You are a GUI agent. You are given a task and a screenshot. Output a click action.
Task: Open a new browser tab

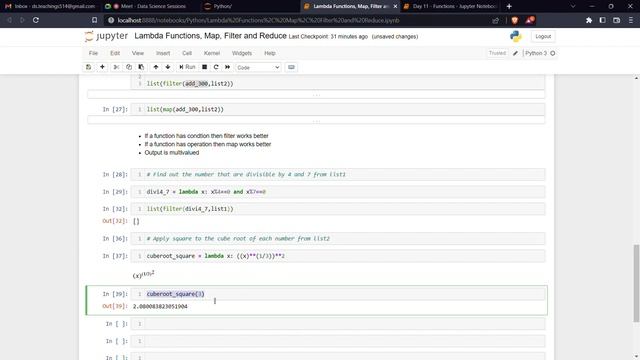(x=509, y=7)
